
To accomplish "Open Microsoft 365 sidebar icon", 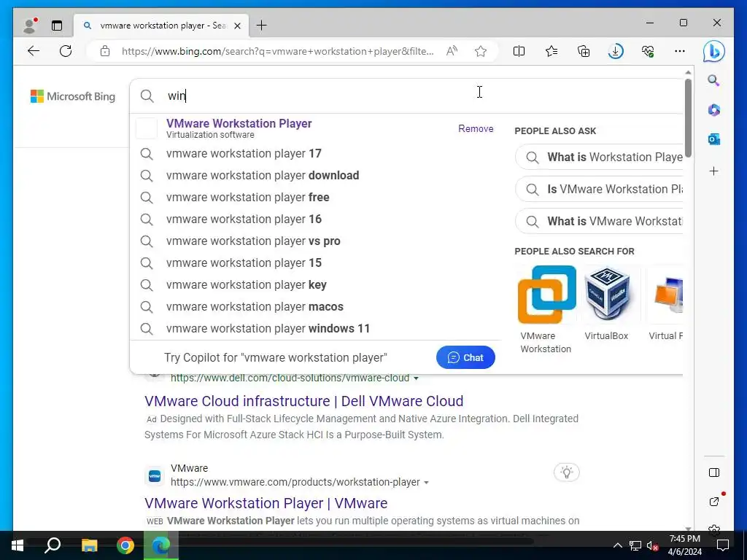I will pos(713,110).
